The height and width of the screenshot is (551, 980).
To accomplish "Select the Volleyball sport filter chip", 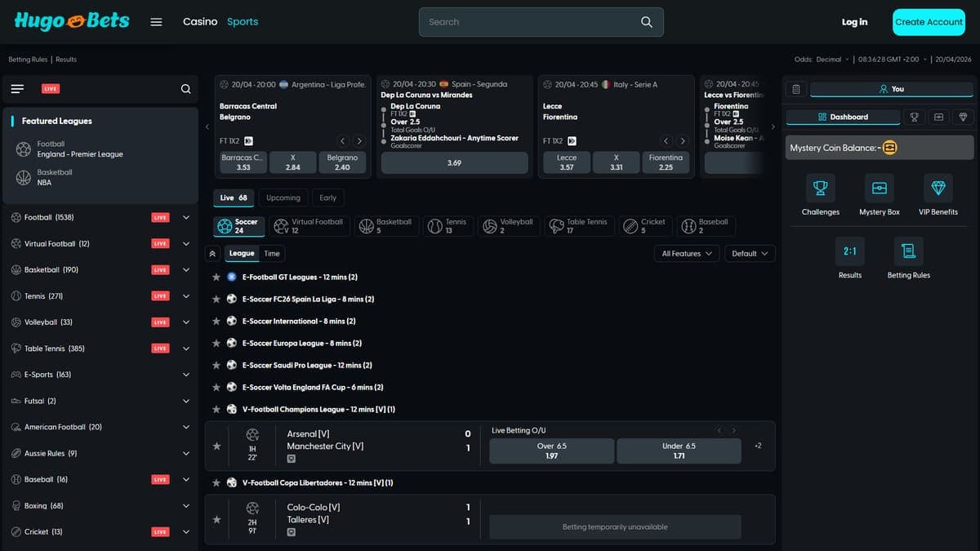I will [x=508, y=226].
